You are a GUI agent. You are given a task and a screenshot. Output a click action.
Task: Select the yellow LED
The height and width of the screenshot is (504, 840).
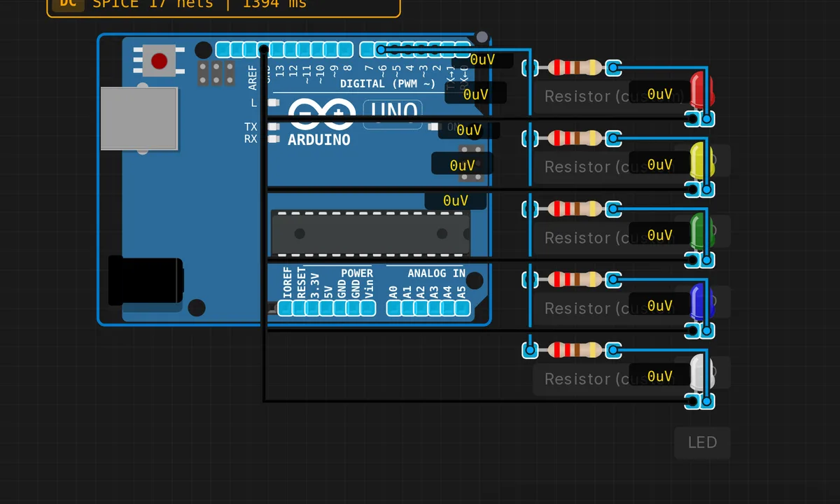pos(701,162)
